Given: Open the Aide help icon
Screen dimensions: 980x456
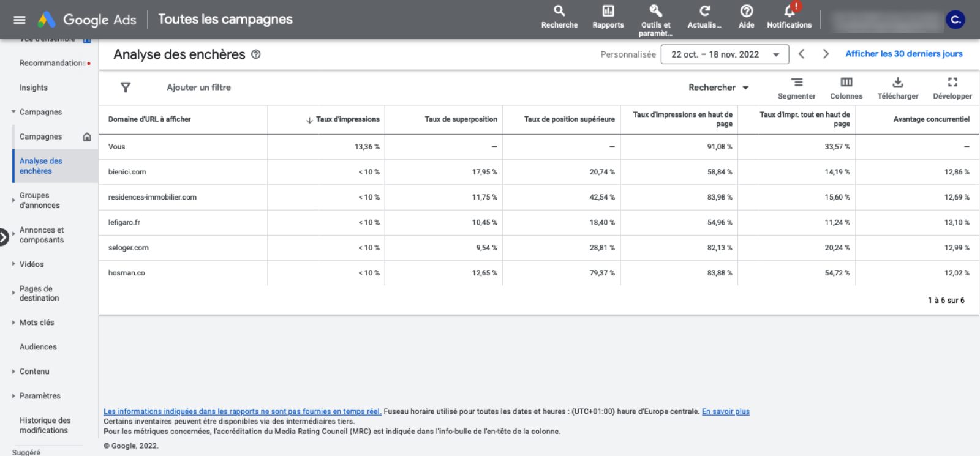Looking at the screenshot, I should 746,12.
